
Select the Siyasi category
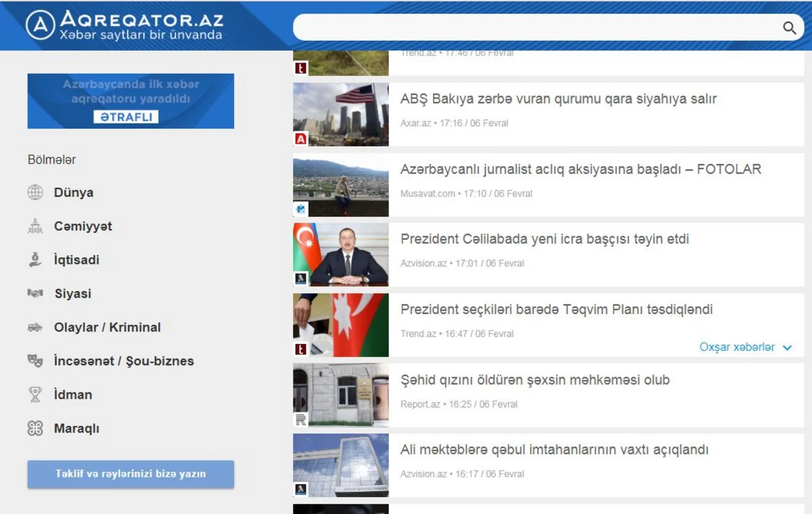click(73, 294)
